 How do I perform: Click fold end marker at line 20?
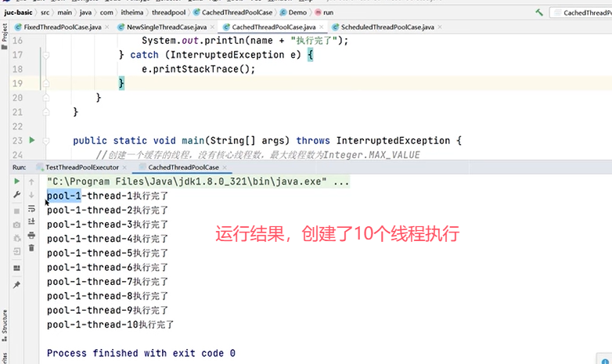coord(46,98)
